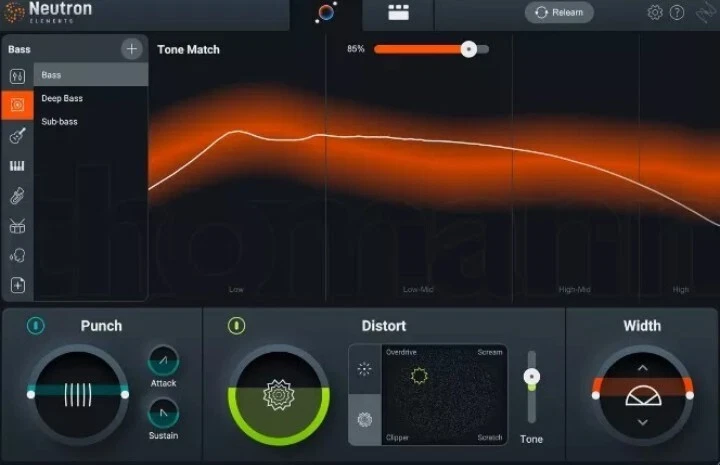Select the piano keys category icon

point(17,166)
